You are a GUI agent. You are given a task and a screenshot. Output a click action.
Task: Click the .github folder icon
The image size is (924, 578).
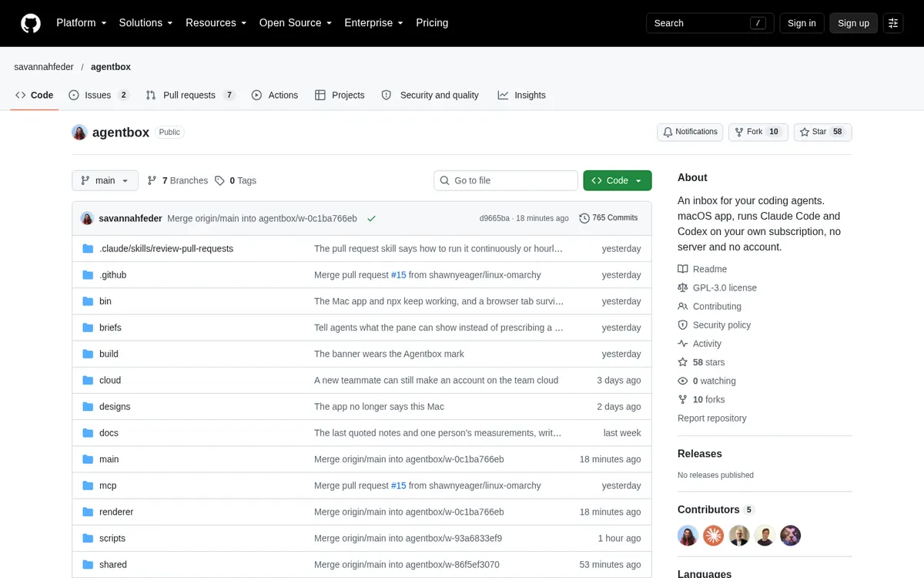(88, 275)
